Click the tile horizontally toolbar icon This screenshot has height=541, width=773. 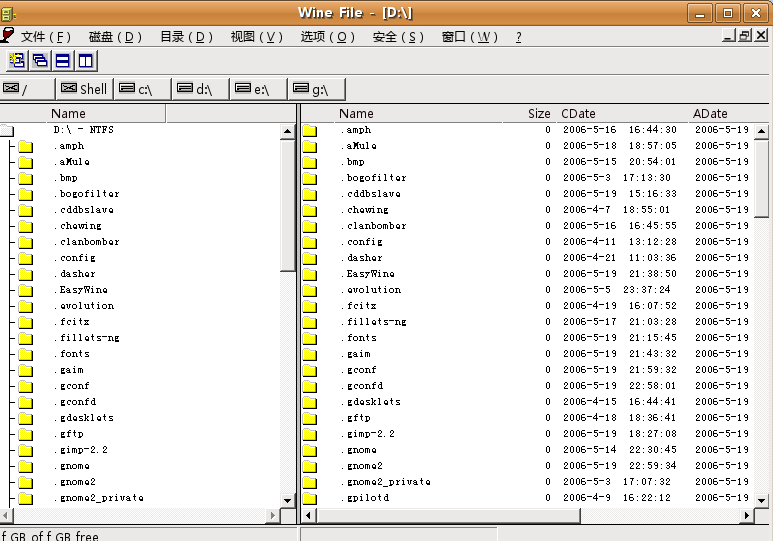tap(63, 61)
